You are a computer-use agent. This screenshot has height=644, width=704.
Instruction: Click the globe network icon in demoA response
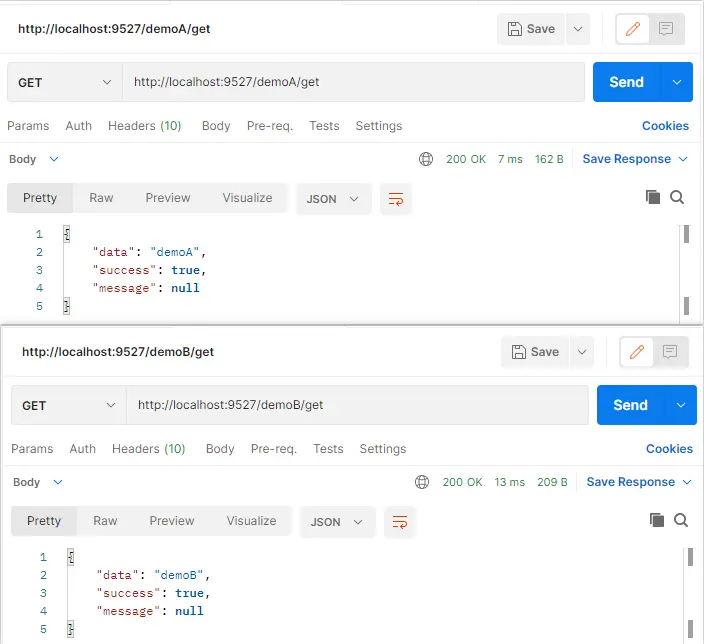(x=426, y=159)
